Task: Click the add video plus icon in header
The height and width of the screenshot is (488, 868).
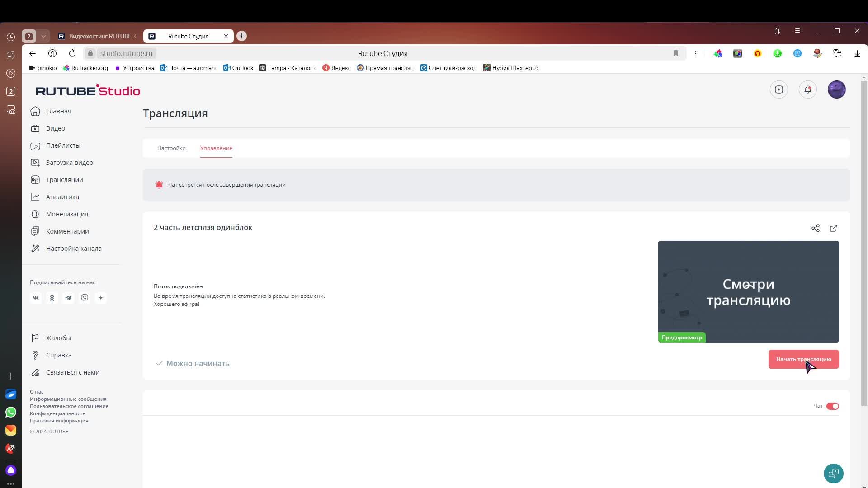Action: point(779,89)
